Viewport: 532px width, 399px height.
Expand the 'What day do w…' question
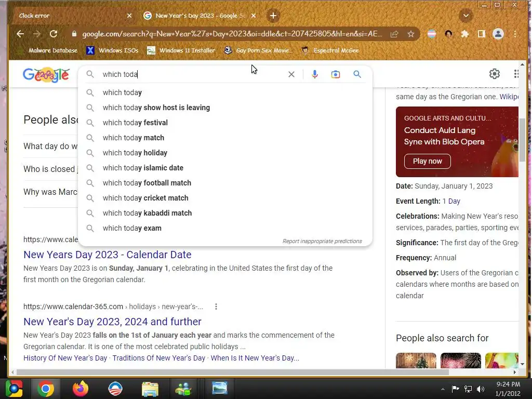pos(50,146)
